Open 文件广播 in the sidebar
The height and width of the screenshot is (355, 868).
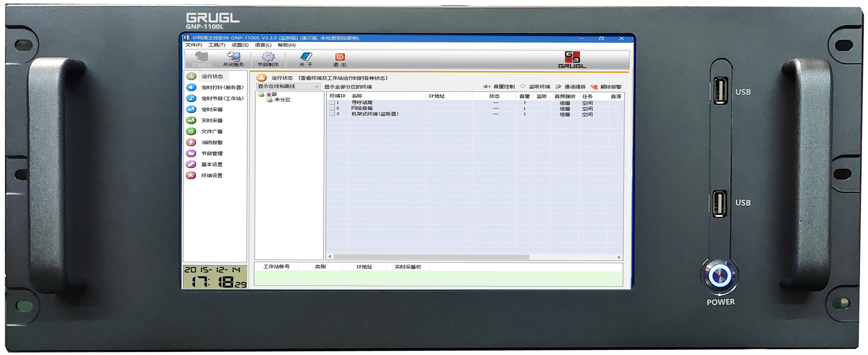tap(205, 132)
